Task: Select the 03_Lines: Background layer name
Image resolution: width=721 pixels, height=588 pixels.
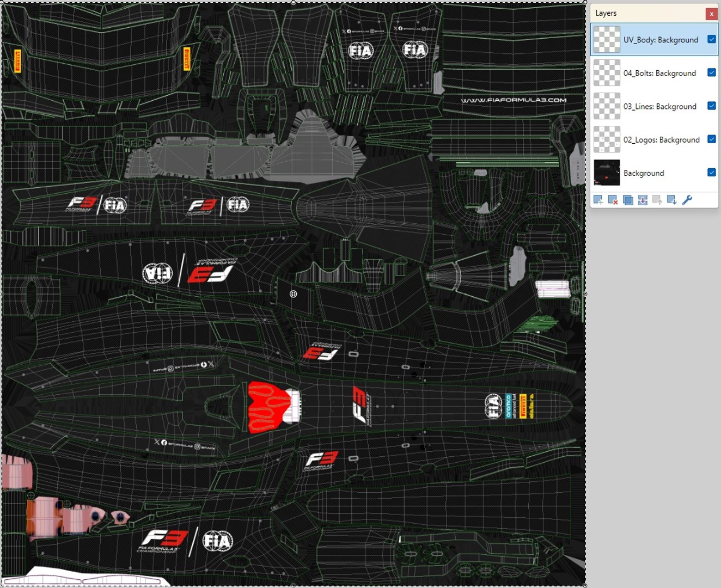Action: [660, 106]
